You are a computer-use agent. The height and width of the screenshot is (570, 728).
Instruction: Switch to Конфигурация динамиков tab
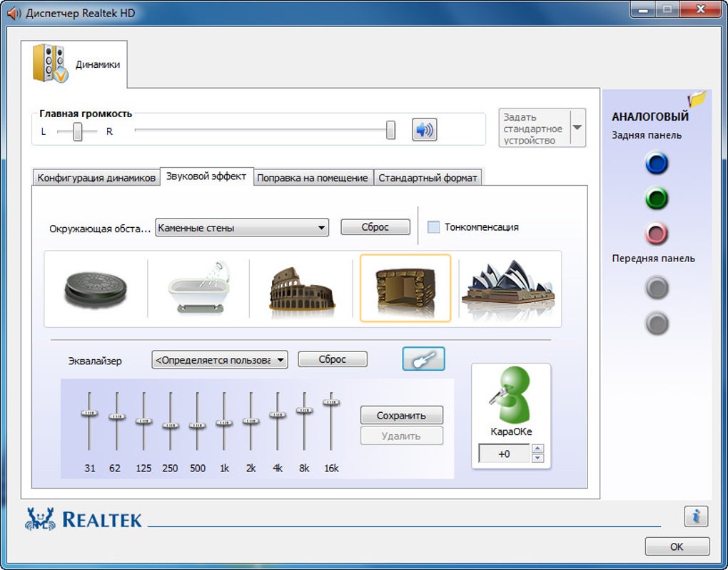point(96,178)
